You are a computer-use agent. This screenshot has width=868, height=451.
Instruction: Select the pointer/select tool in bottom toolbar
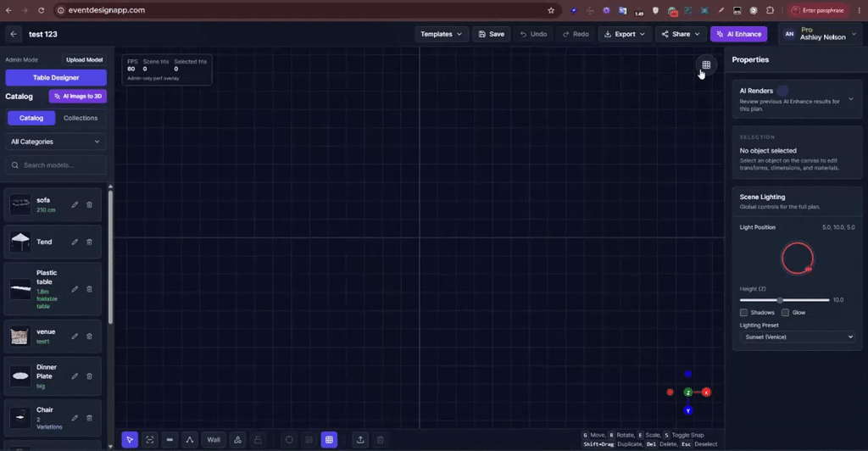pos(130,439)
